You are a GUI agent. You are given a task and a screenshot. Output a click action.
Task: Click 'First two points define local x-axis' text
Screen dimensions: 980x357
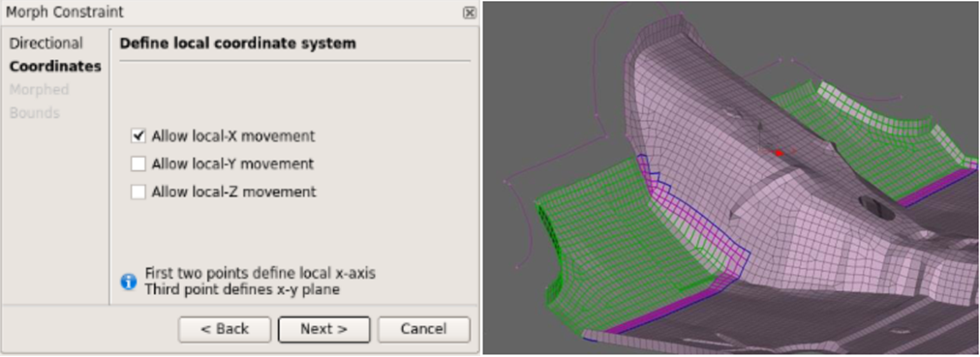pos(260,273)
